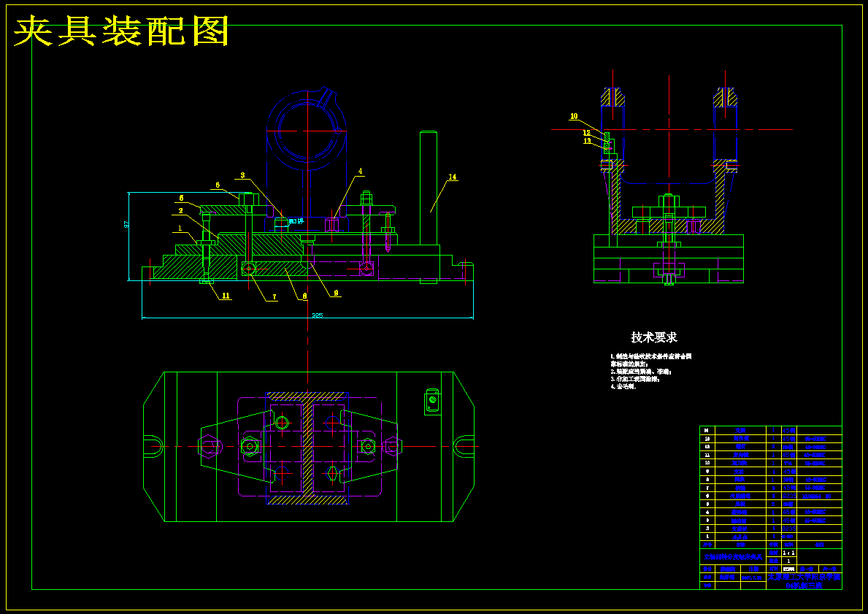Viewport: 868px width, 614px height.
Task: Select the class text 04机制三班
Action: [804, 586]
